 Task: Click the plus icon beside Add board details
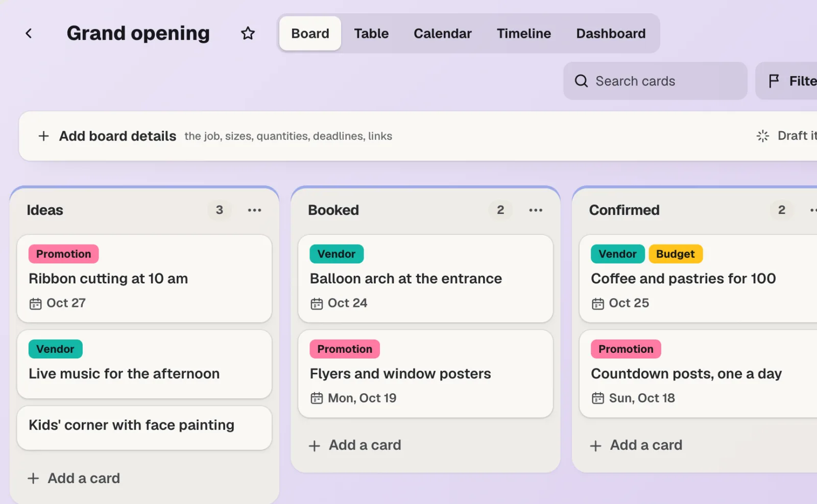coord(43,136)
